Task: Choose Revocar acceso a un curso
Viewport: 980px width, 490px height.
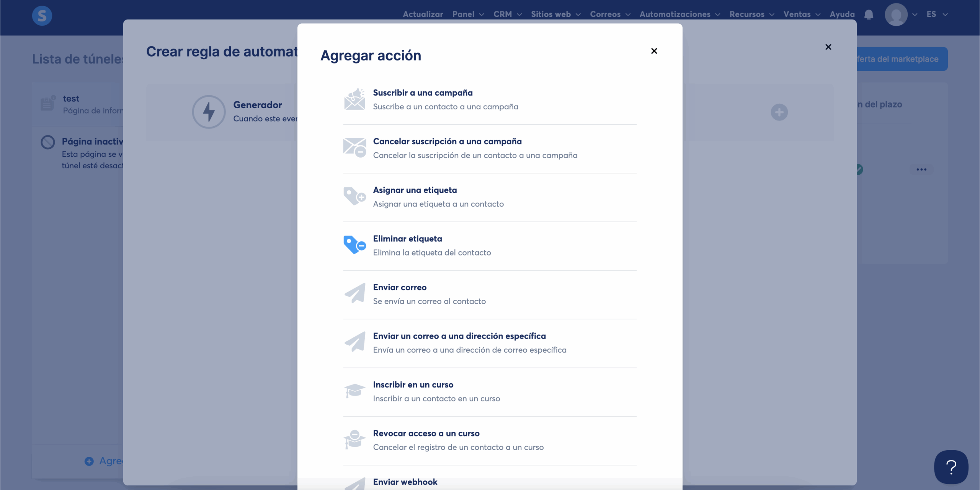Action: [490, 440]
